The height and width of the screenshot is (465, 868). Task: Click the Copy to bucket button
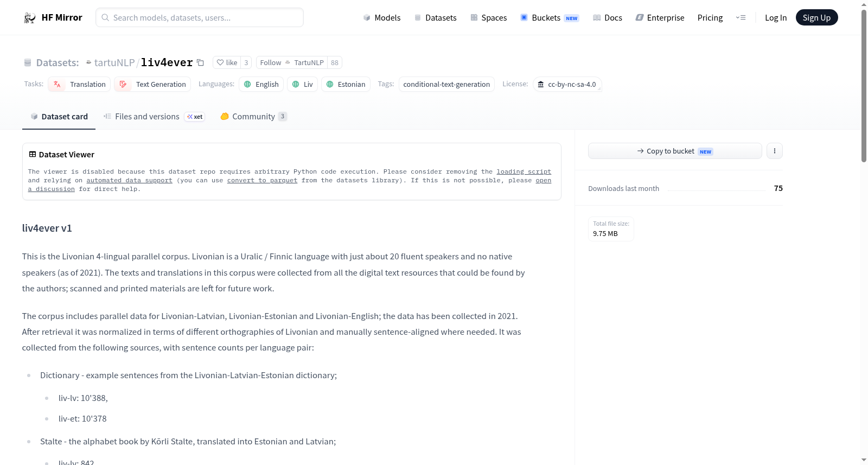click(x=675, y=151)
